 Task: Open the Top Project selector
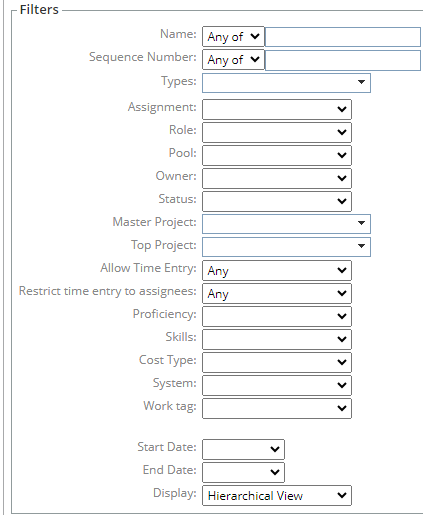tap(286, 247)
